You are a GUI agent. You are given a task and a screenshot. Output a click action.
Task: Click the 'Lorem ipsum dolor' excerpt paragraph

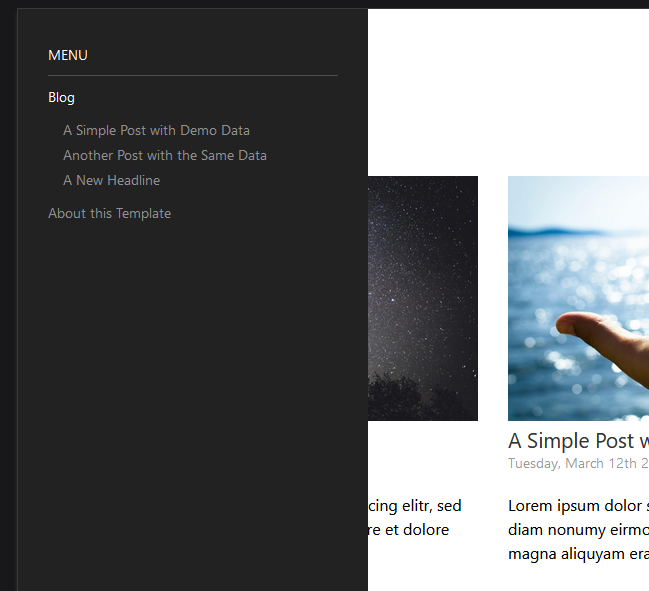[x=578, y=530]
